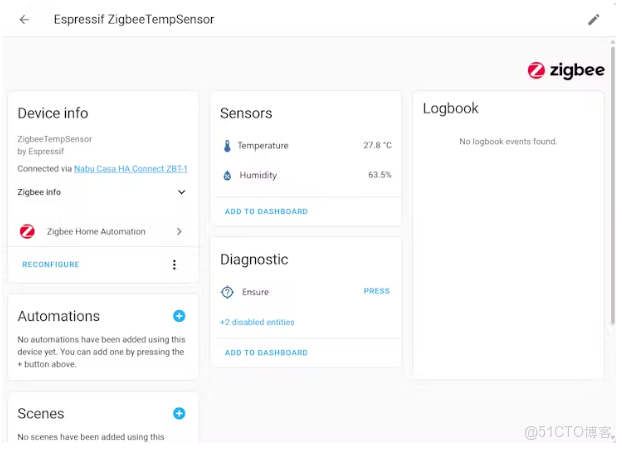Open Zigbee Home Automation integration chevron
Image resolution: width=622 pixels, height=449 pixels.
click(x=179, y=232)
